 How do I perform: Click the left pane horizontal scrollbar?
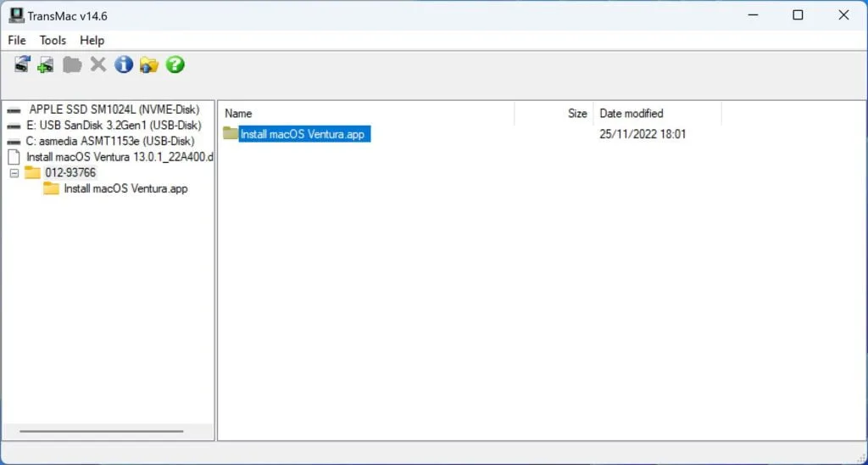tap(102, 431)
